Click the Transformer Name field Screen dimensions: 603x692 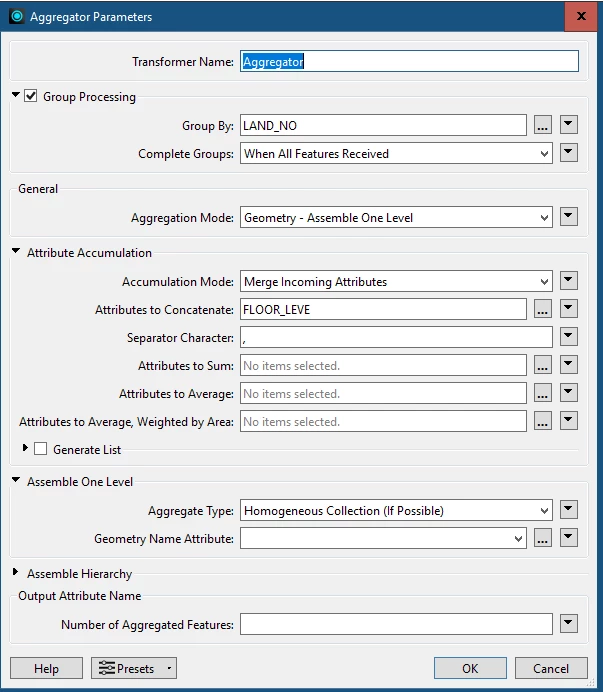click(x=409, y=61)
